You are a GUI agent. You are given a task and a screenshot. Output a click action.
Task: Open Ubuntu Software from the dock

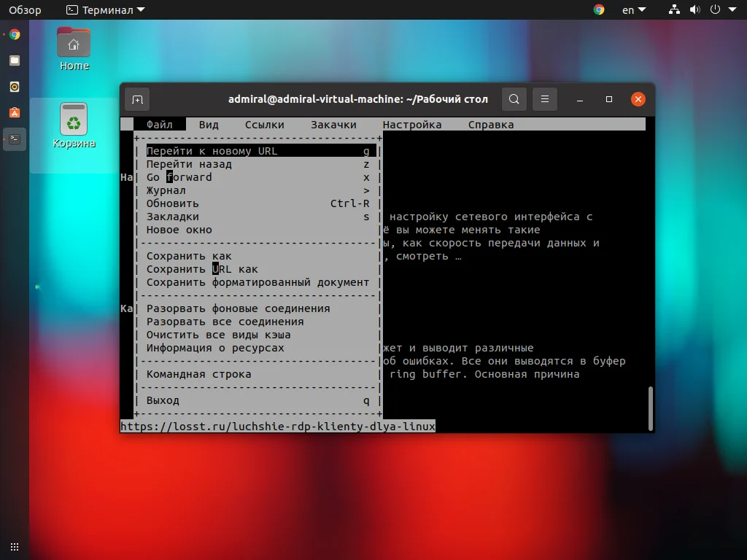click(x=14, y=112)
